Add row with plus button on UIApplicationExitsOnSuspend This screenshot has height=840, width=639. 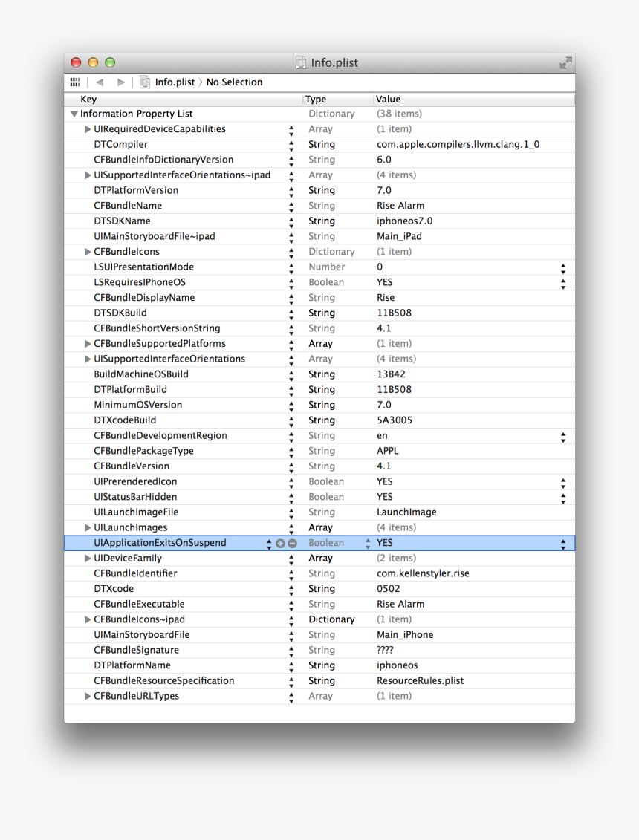point(280,543)
